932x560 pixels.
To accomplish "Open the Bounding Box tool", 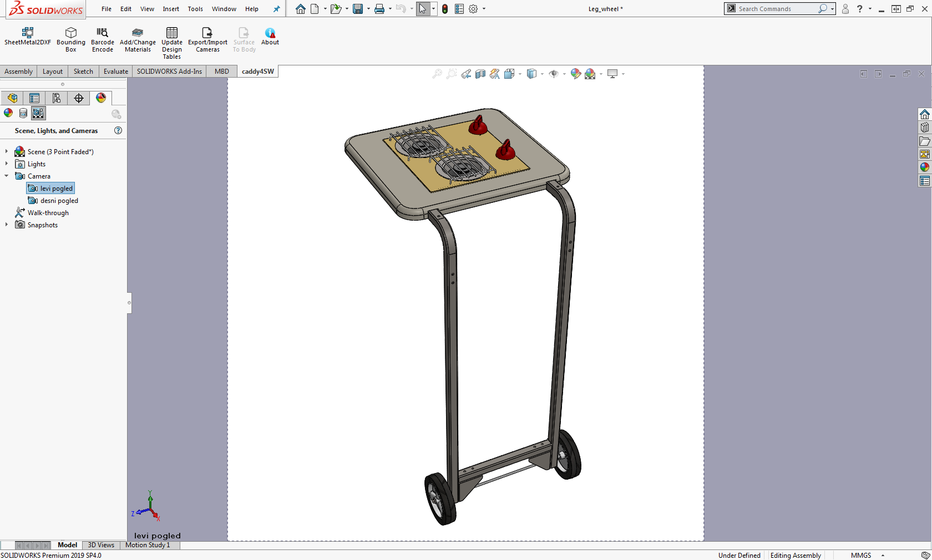I will 71,33.
